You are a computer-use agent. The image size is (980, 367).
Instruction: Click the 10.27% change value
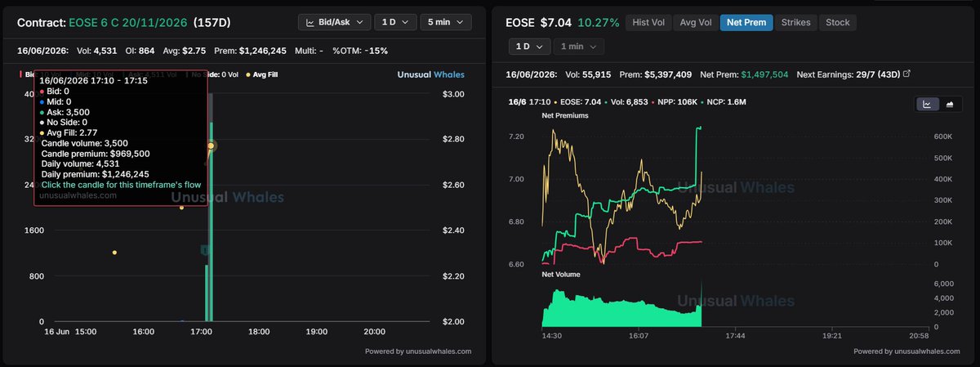(598, 22)
